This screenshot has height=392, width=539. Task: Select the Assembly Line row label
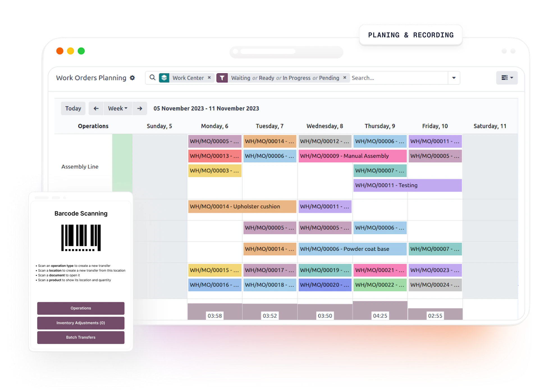80,167
